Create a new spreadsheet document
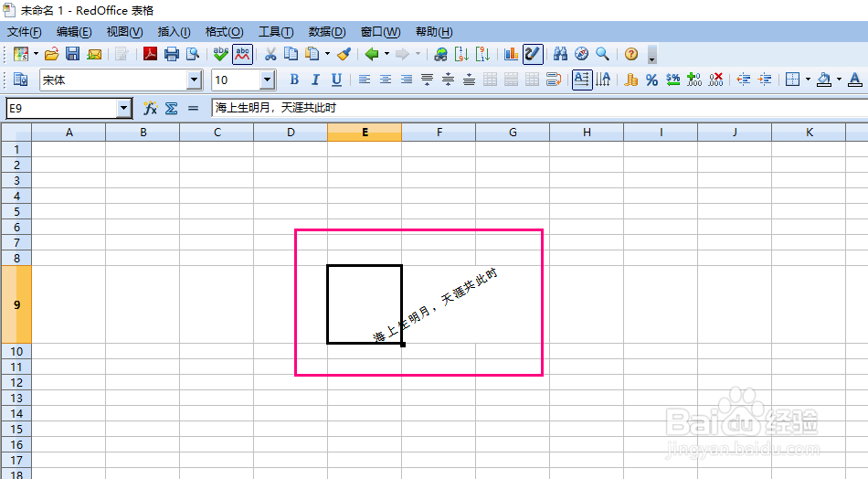Screen dimensions: 868x479 coord(21,54)
